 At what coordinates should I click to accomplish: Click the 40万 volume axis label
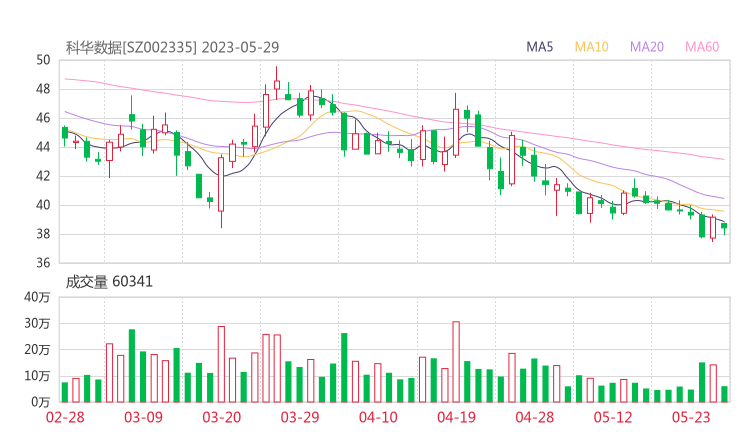(37, 297)
